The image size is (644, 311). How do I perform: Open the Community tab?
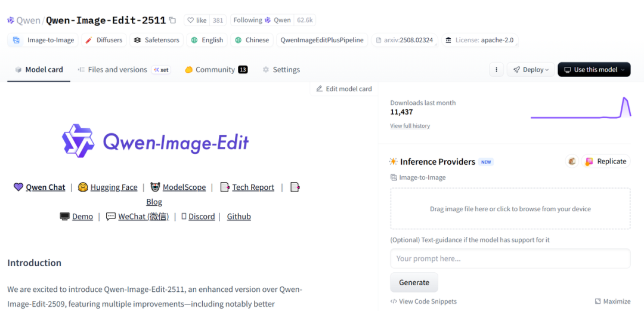(216, 69)
